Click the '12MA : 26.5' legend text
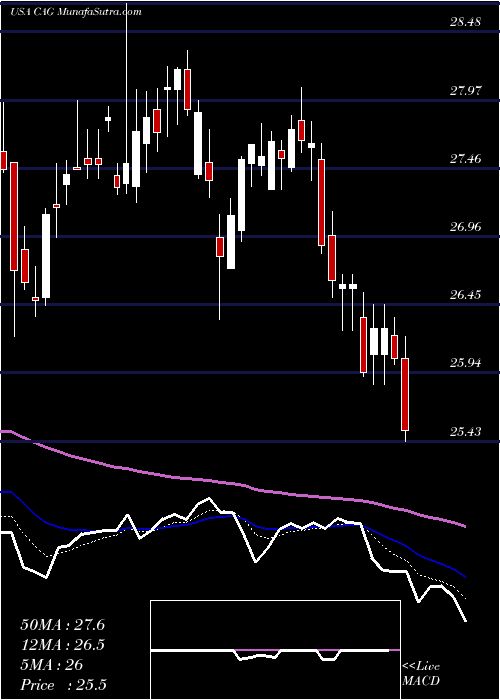500x700 pixels. pos(62,645)
